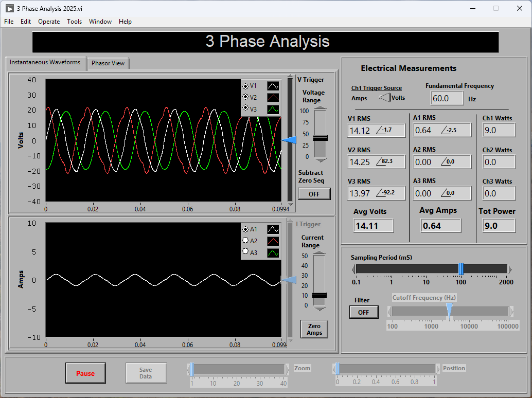Click the Sampling Period slider track
Image resolution: width=532 pixels, height=398 pixels.
pyautogui.click(x=406, y=269)
